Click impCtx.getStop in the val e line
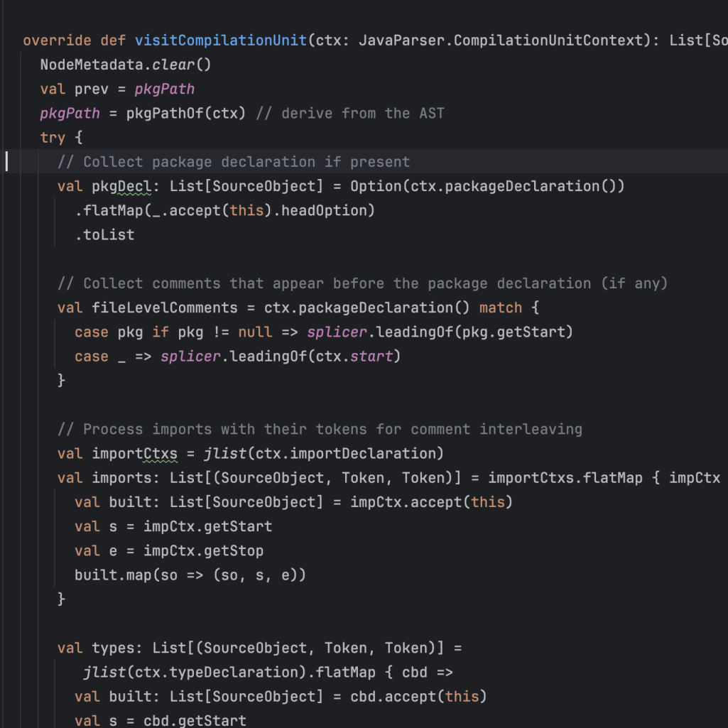Image resolution: width=728 pixels, height=728 pixels. pos(203,550)
